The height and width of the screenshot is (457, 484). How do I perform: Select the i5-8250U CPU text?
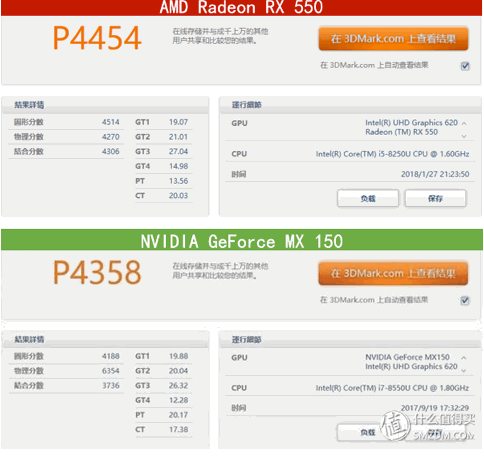[x=393, y=154]
